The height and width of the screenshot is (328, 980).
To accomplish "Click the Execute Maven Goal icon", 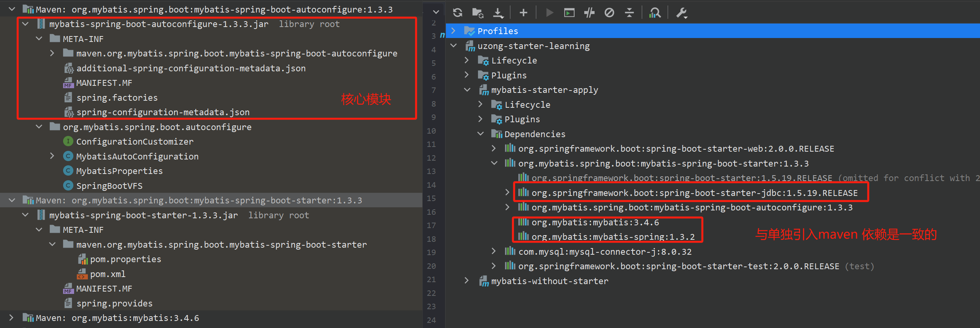I will (569, 13).
